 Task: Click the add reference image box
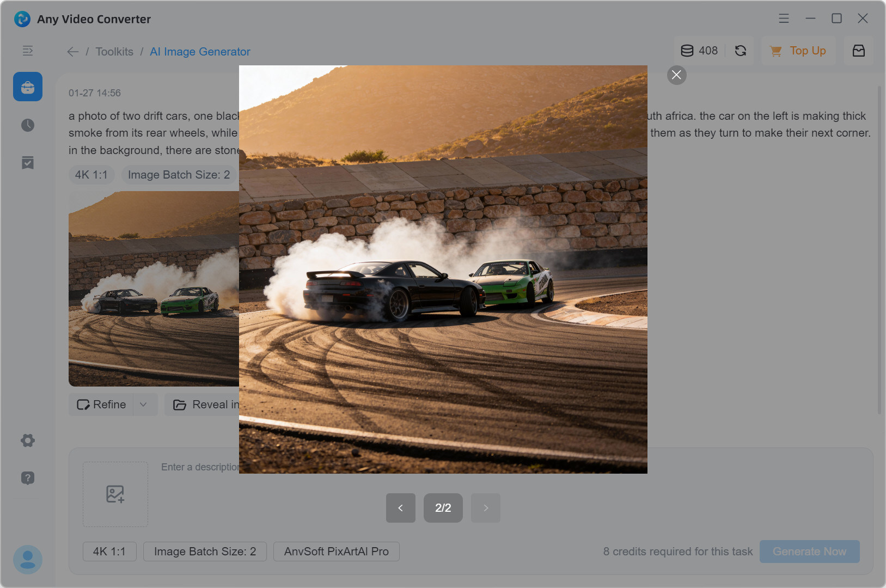click(x=115, y=494)
